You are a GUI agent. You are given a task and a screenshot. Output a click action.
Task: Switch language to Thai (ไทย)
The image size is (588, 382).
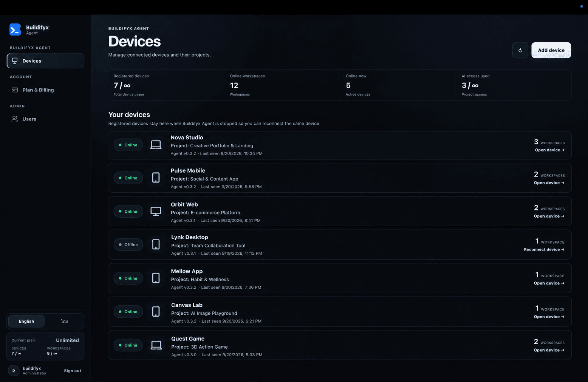tap(64, 322)
